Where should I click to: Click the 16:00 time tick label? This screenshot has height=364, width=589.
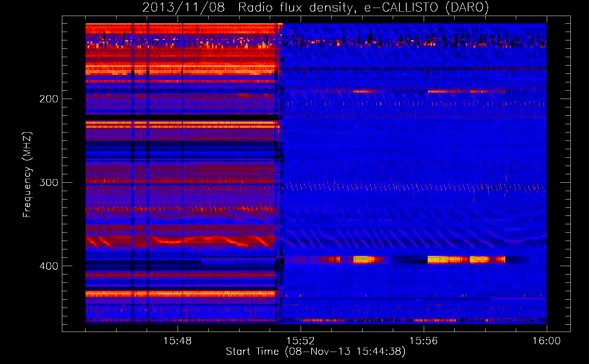(x=546, y=341)
